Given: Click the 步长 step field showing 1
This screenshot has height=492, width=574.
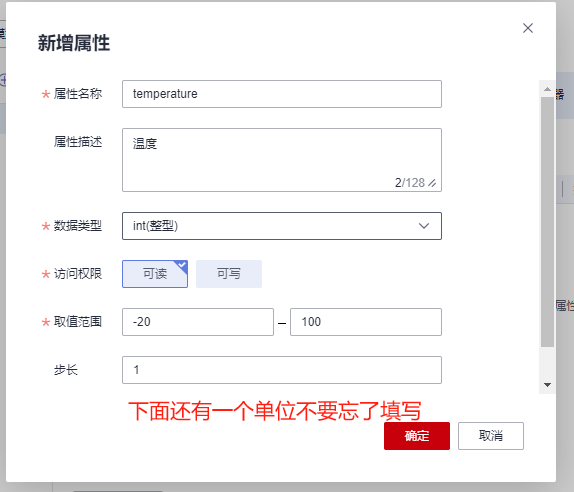Looking at the screenshot, I should click(282, 370).
